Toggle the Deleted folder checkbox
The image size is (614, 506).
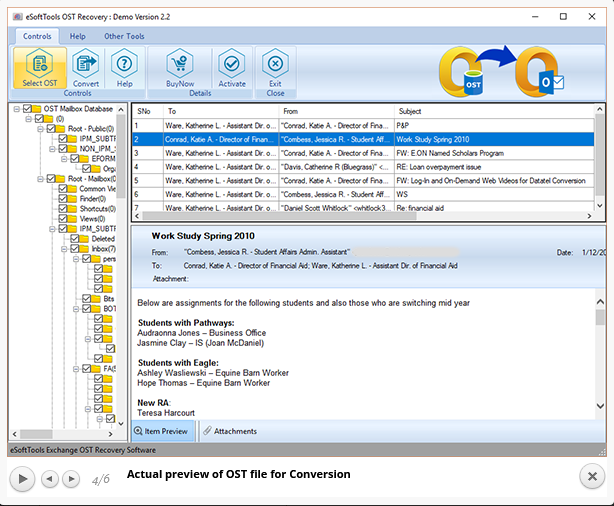pos(75,239)
